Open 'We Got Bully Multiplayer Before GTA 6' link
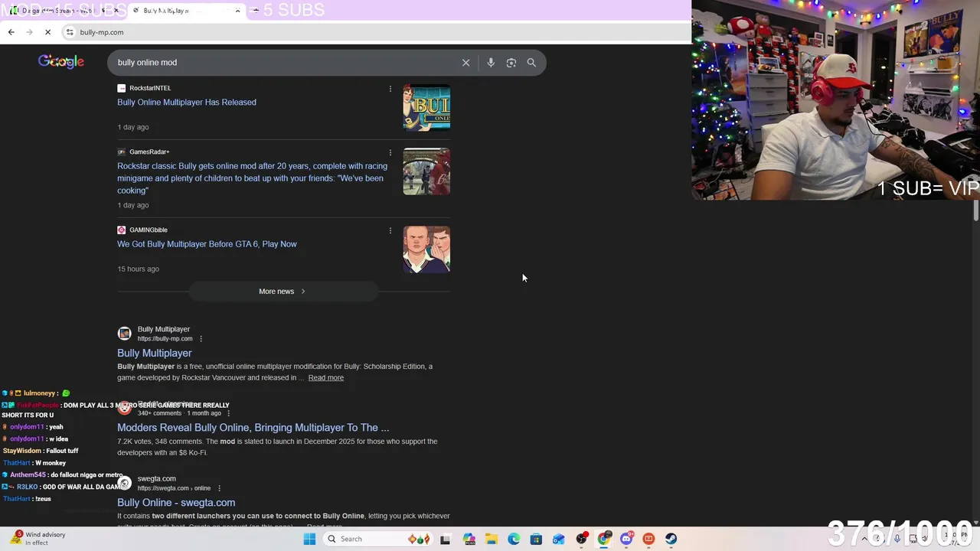Screen dimensions: 980x551 207,244
